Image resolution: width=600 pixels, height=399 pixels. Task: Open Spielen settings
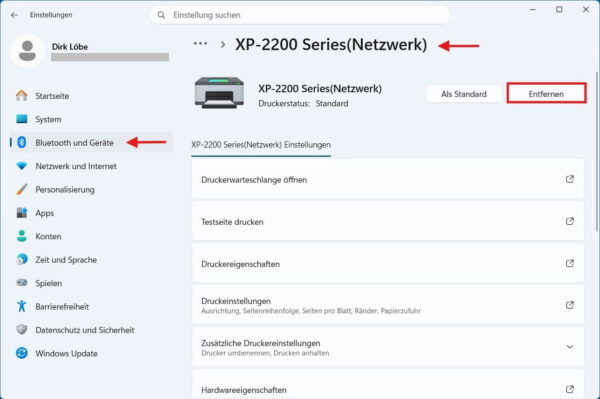(x=91, y=283)
